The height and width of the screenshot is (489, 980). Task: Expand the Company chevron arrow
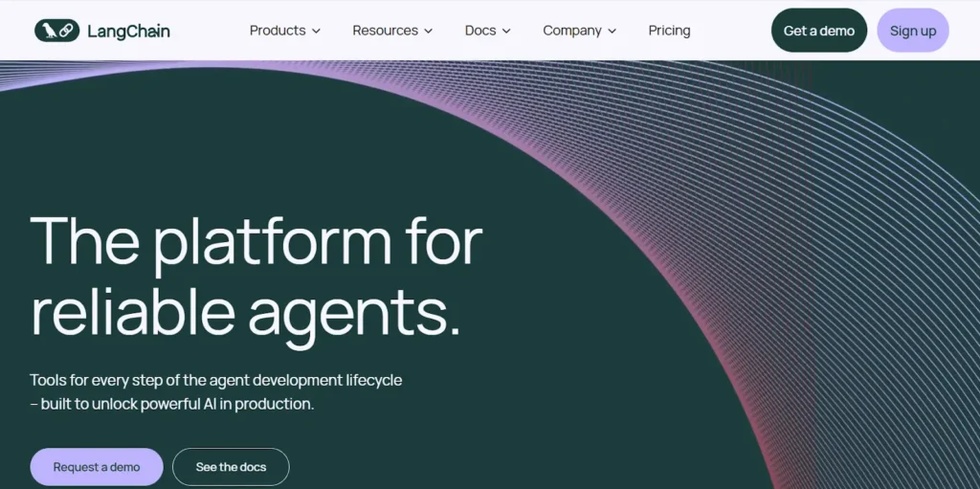[x=612, y=32]
